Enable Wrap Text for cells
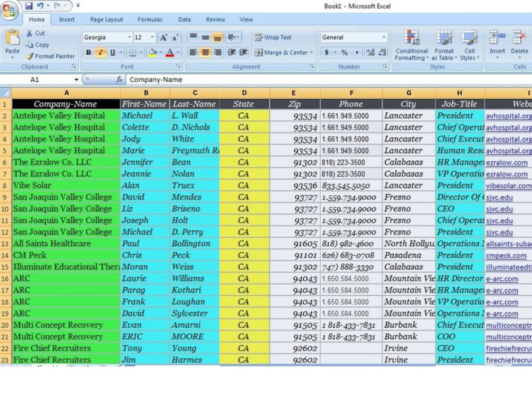 273,37
